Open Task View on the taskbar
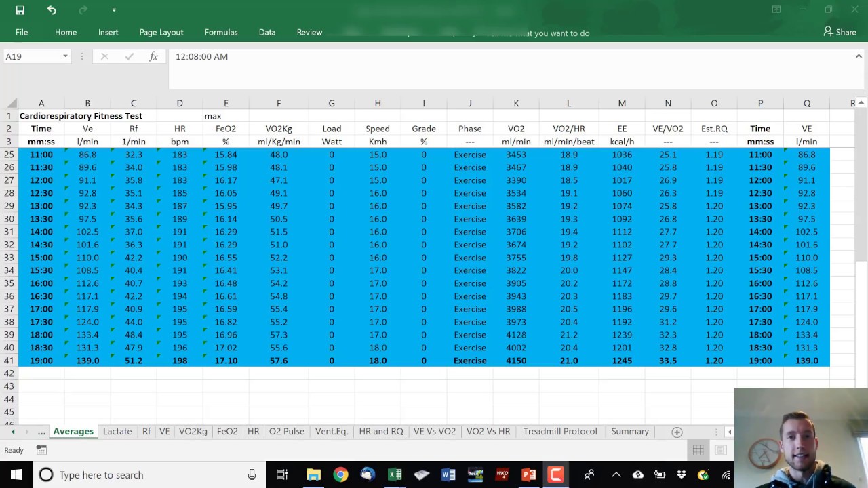 click(x=282, y=474)
